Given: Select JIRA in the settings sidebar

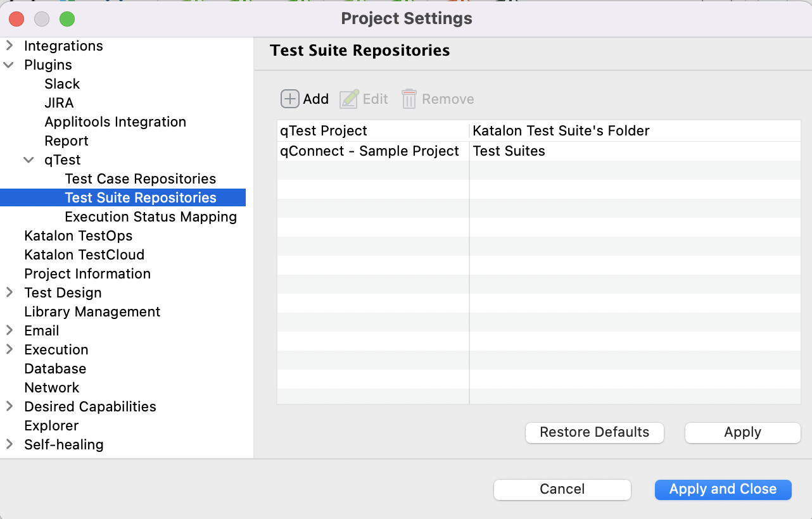Looking at the screenshot, I should [59, 103].
